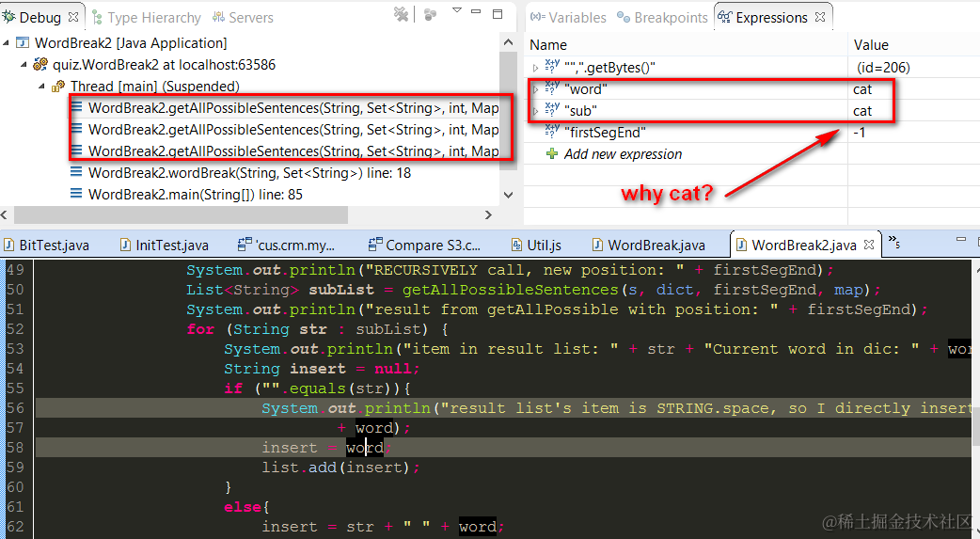Click the null keyword on line 54
Screen dimensions: 980x539
click(392, 369)
